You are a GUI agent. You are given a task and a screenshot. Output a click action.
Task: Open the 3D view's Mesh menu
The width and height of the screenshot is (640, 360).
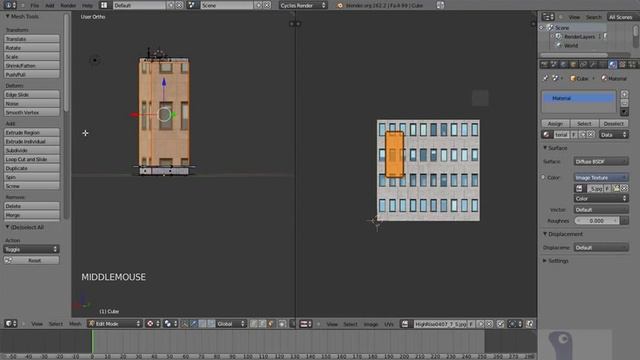(x=75, y=324)
